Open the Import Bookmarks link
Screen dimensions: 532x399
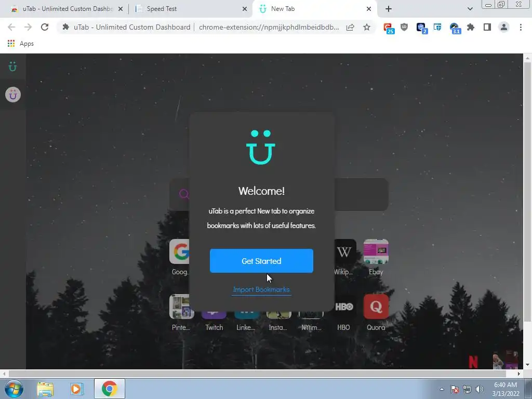261,289
